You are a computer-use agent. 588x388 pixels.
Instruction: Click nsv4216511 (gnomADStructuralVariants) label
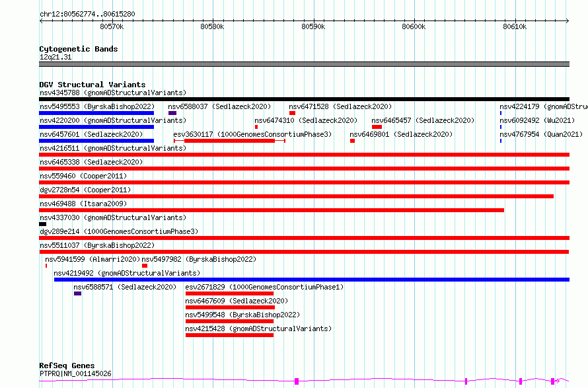113,148
